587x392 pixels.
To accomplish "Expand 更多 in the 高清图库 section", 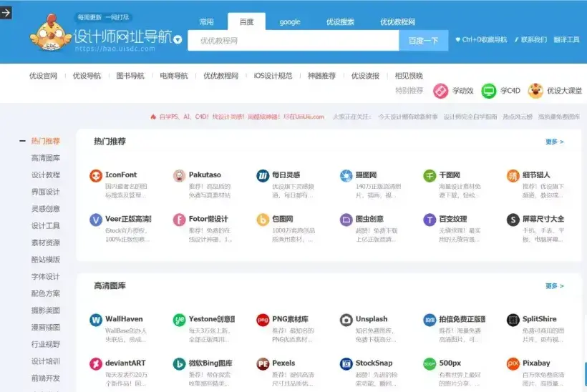I will pos(555,286).
